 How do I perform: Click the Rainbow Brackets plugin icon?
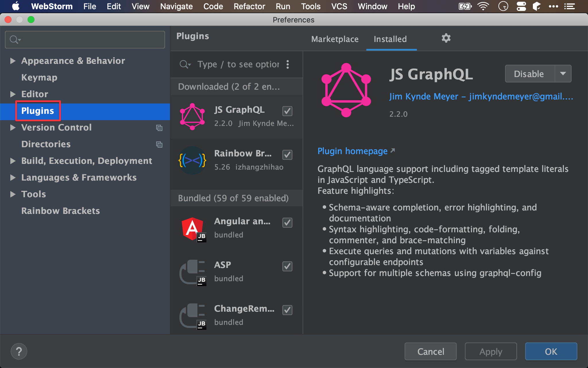192,160
